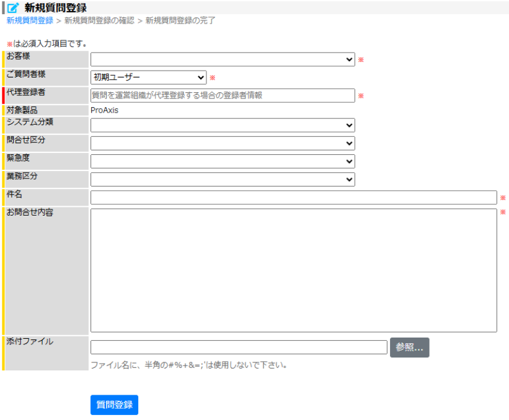Click the 参照... file browse button
The height and width of the screenshot is (420, 509).
click(x=409, y=347)
